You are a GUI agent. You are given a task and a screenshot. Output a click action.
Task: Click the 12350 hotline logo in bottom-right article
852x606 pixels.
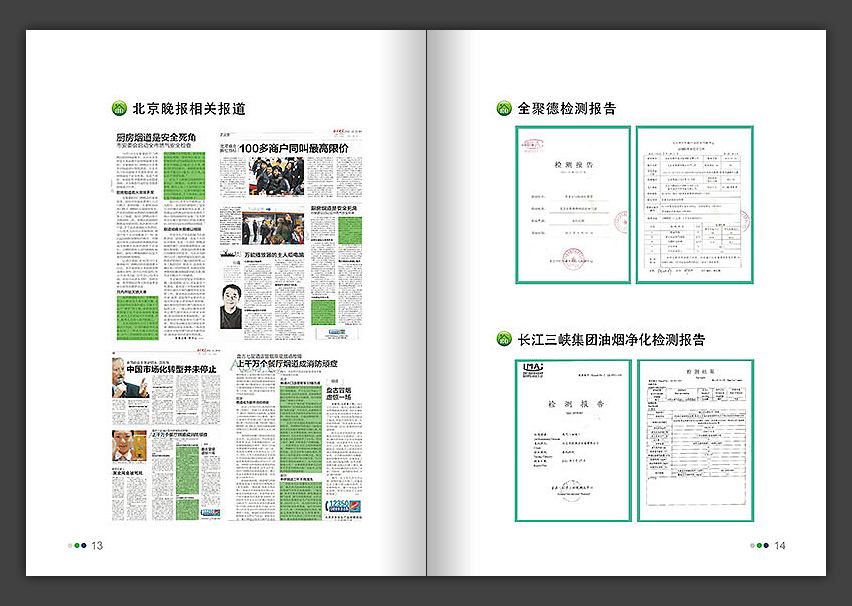[345, 506]
